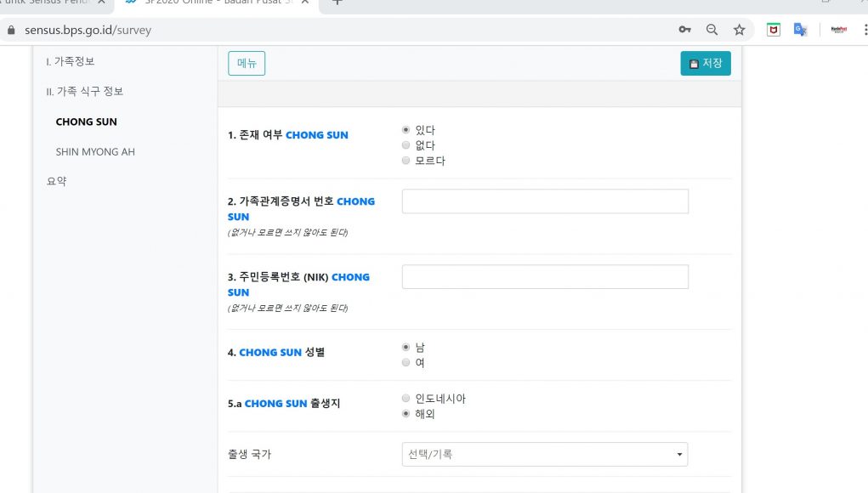
Task: Open the 출생 국가 dropdown
Action: pyautogui.click(x=544, y=455)
